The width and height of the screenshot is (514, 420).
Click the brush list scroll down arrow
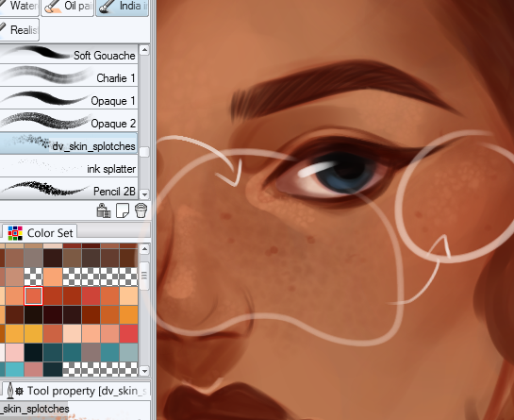pyautogui.click(x=144, y=194)
